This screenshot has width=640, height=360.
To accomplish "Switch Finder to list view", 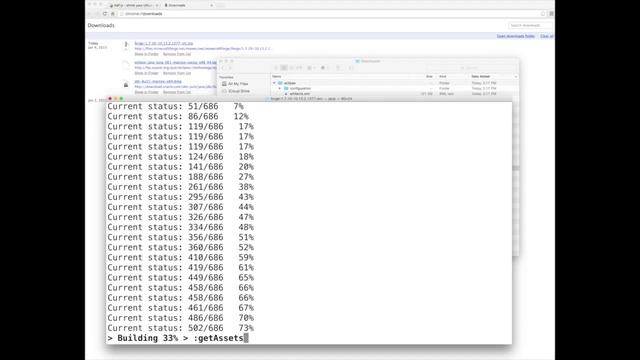I will pyautogui.click(x=284, y=68).
